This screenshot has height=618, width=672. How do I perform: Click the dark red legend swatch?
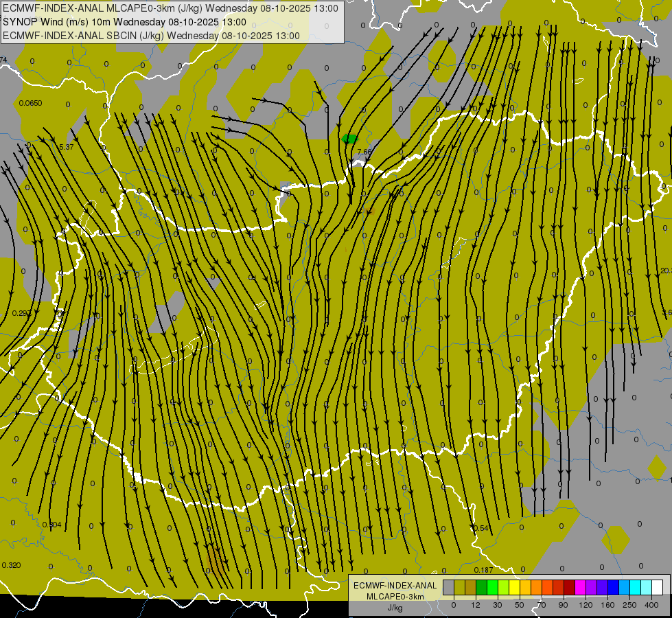click(x=569, y=587)
